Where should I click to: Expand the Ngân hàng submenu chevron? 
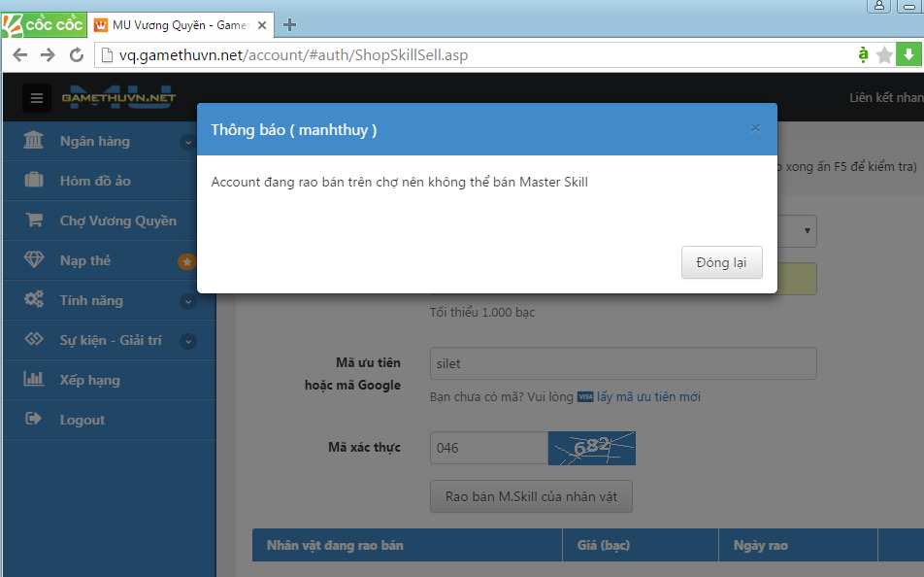click(188, 143)
